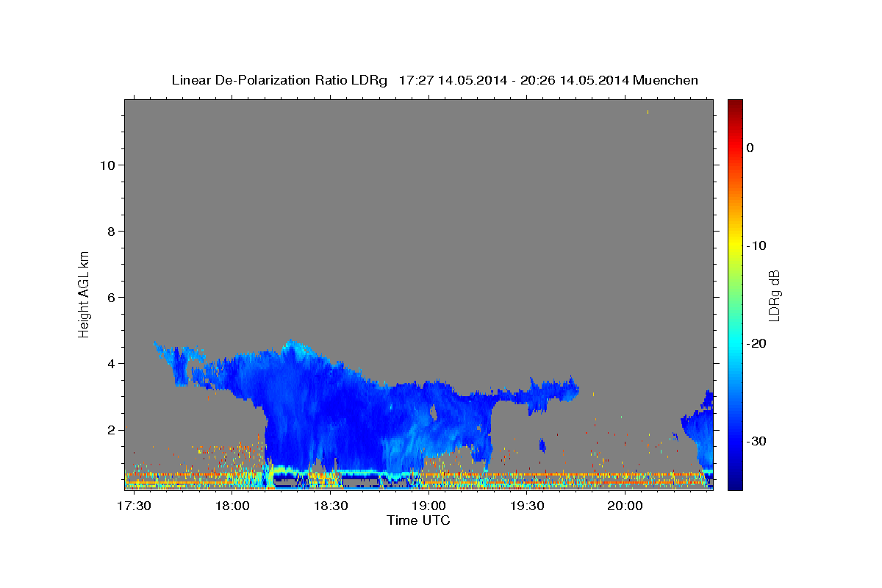Click the 'LDRg dB' colorbar label
The height and width of the screenshot is (588, 882).
tap(773, 295)
